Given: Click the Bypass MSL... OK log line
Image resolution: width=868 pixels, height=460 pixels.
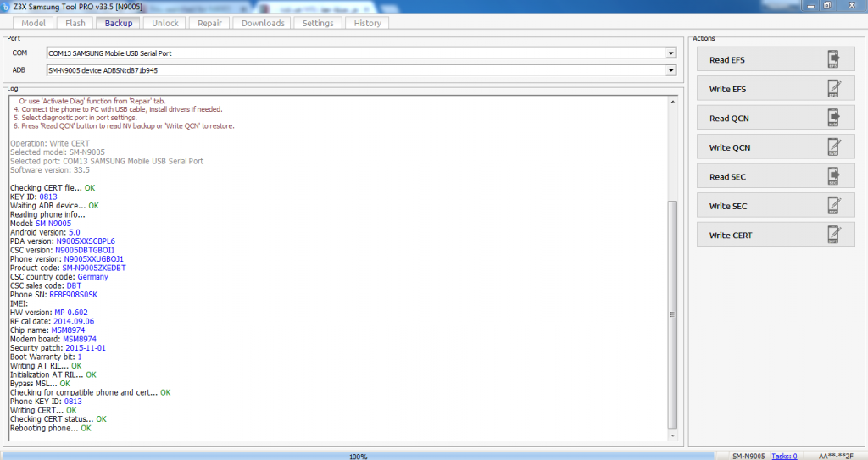Looking at the screenshot, I should 41,384.
